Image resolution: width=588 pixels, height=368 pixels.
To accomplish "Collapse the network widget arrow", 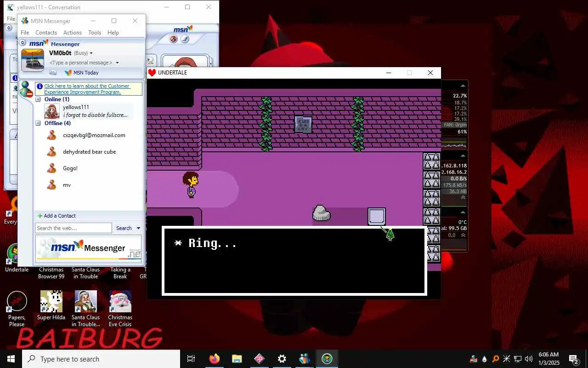I will coord(463,155).
